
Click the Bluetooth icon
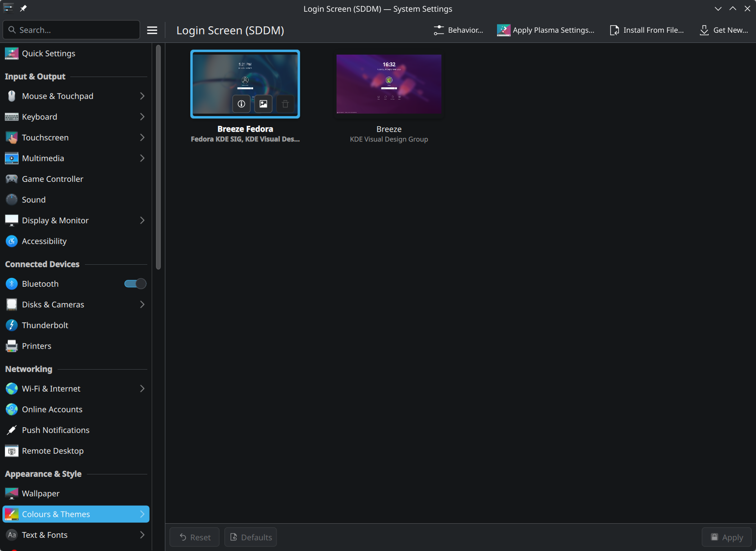click(12, 284)
